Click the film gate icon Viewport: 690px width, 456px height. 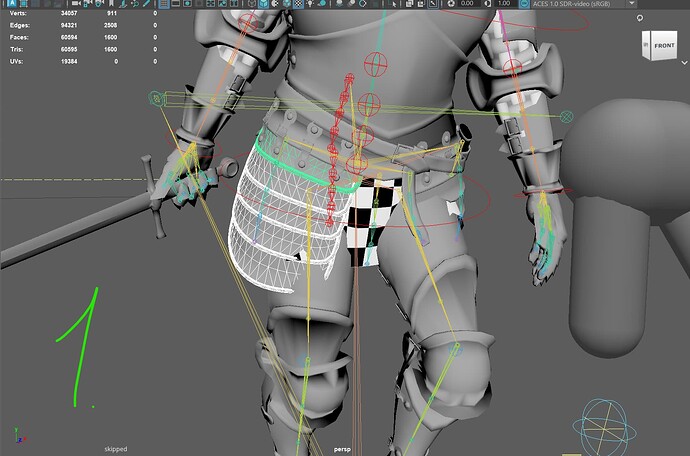pyautogui.click(x=175, y=4)
